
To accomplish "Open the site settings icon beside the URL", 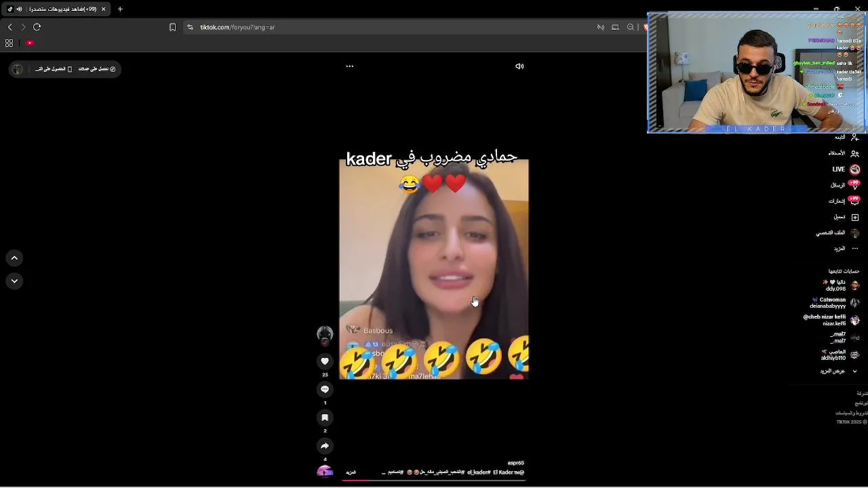I will (191, 27).
